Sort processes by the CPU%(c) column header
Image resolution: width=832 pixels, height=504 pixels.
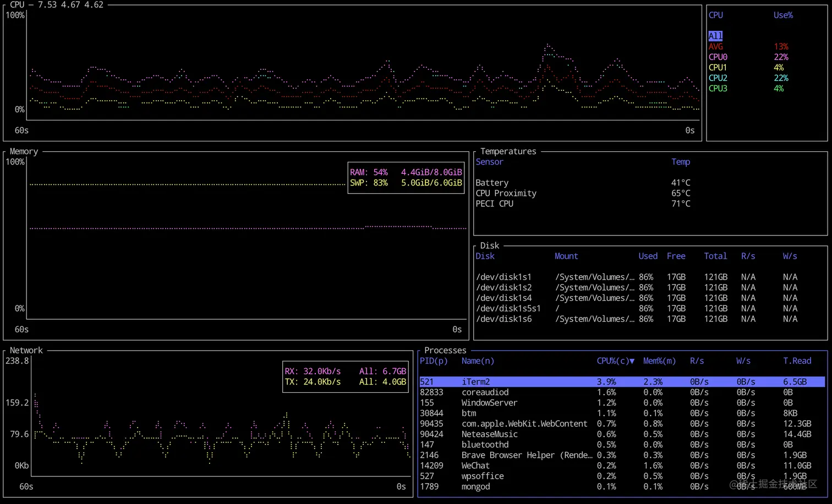point(615,361)
